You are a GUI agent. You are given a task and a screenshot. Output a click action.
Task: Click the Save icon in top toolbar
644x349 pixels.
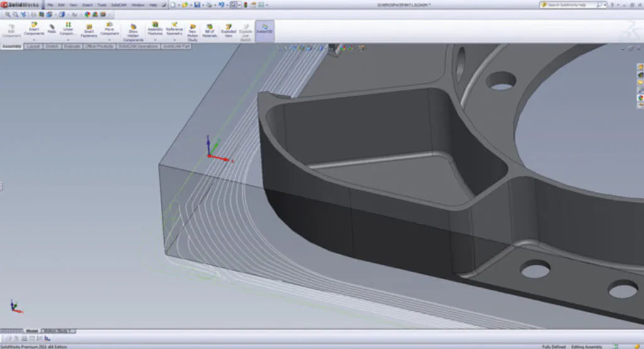(197, 4)
